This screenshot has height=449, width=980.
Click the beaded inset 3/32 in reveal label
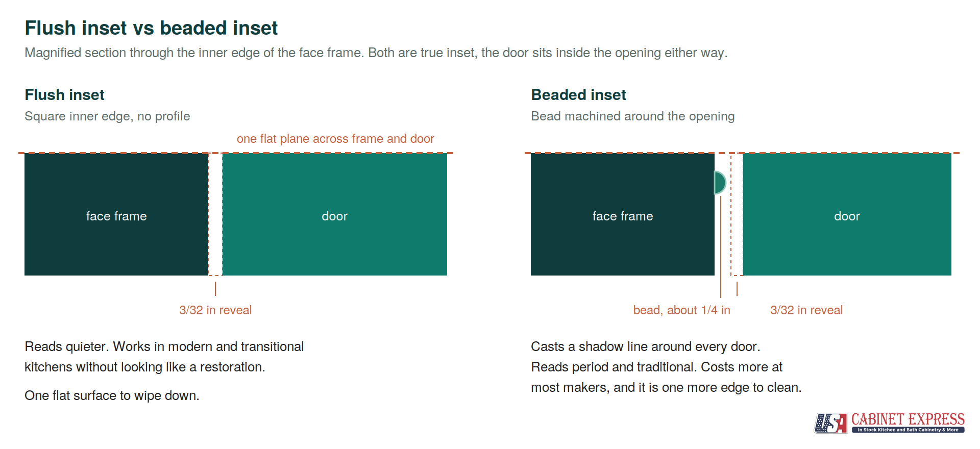click(806, 310)
